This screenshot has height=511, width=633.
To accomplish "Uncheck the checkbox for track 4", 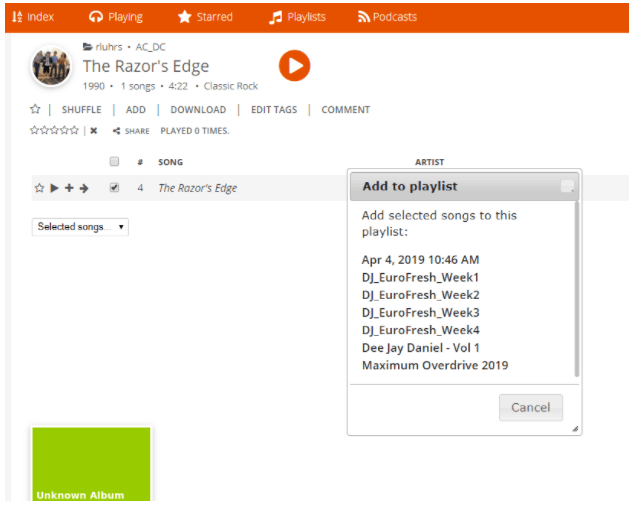I will [x=114, y=188].
